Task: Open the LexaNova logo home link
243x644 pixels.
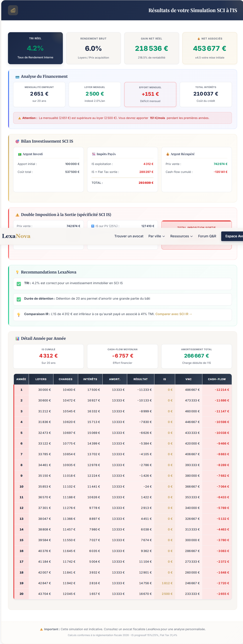Action: click(16, 236)
